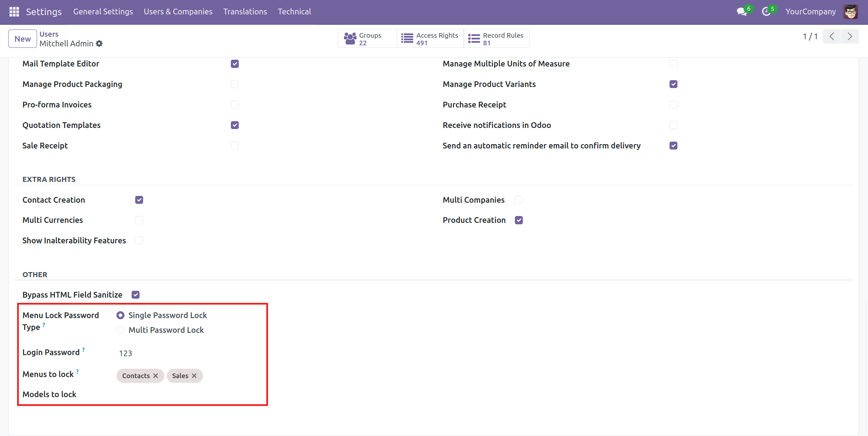Open the Access Rights smart button

click(x=430, y=38)
